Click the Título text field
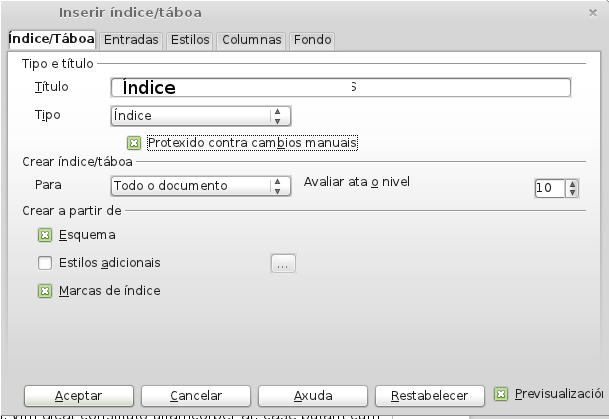609x419 pixels. (340, 87)
